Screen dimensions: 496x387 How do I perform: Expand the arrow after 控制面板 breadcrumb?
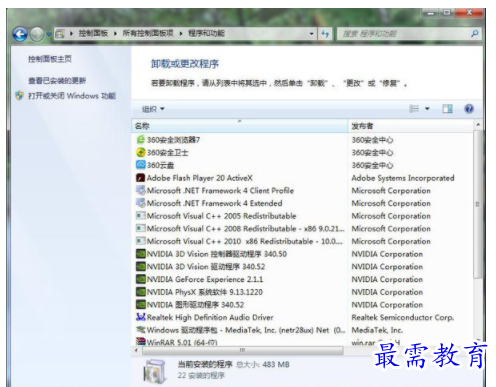tap(115, 34)
